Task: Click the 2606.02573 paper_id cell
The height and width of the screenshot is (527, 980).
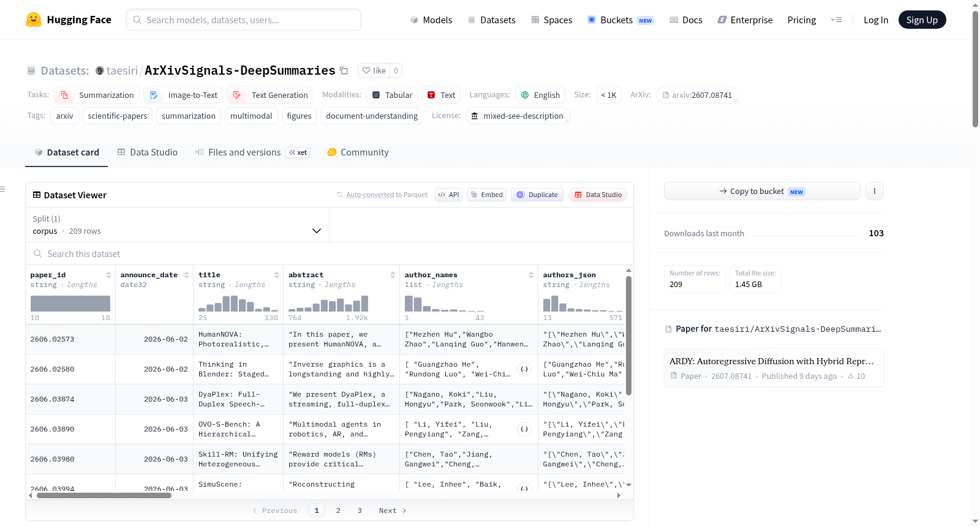Action: 70,339
